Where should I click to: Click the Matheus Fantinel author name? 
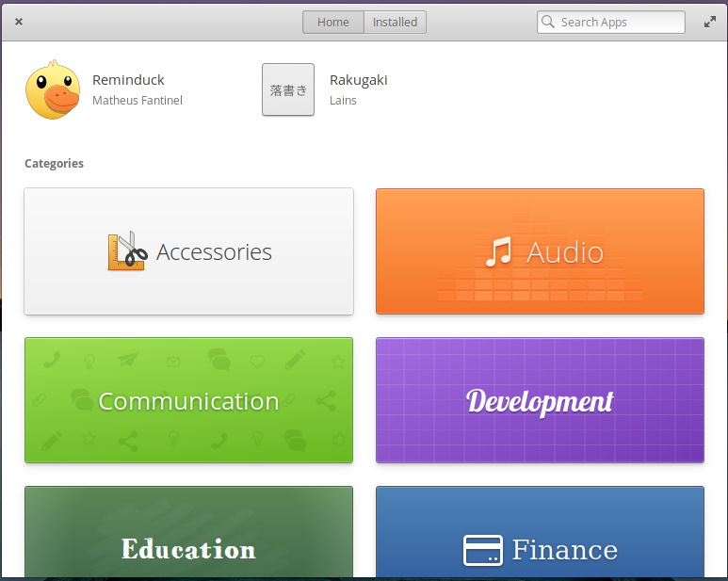[138, 100]
